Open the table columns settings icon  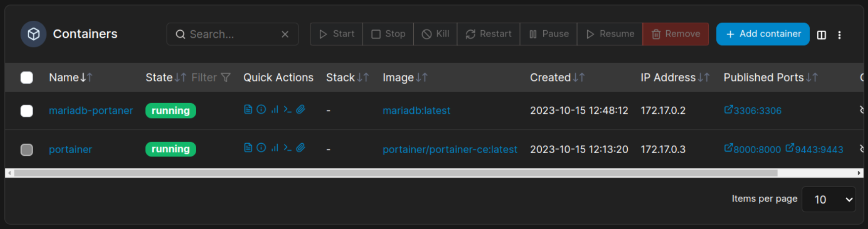pos(822,35)
